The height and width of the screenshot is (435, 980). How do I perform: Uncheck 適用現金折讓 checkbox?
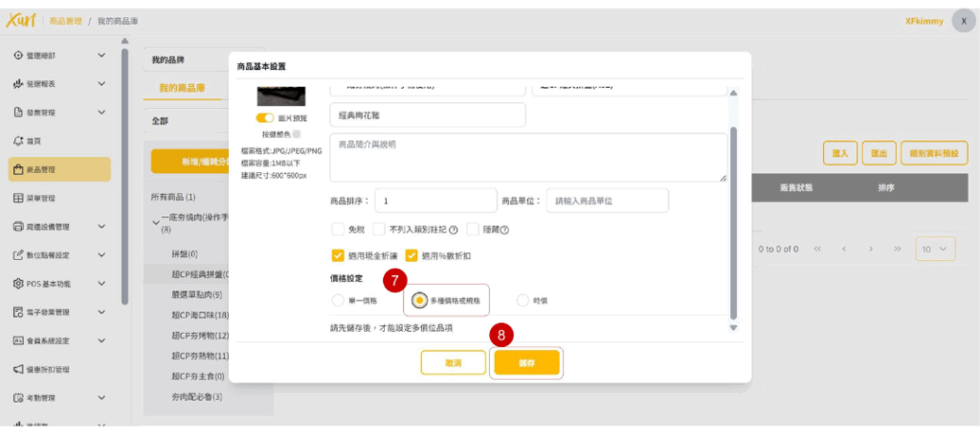[337, 256]
